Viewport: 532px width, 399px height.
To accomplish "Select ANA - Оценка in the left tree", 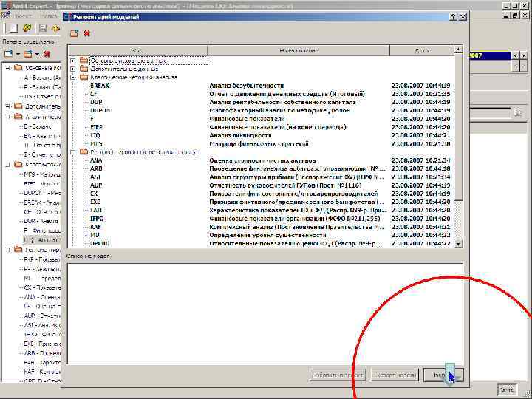I will [x=42, y=297].
